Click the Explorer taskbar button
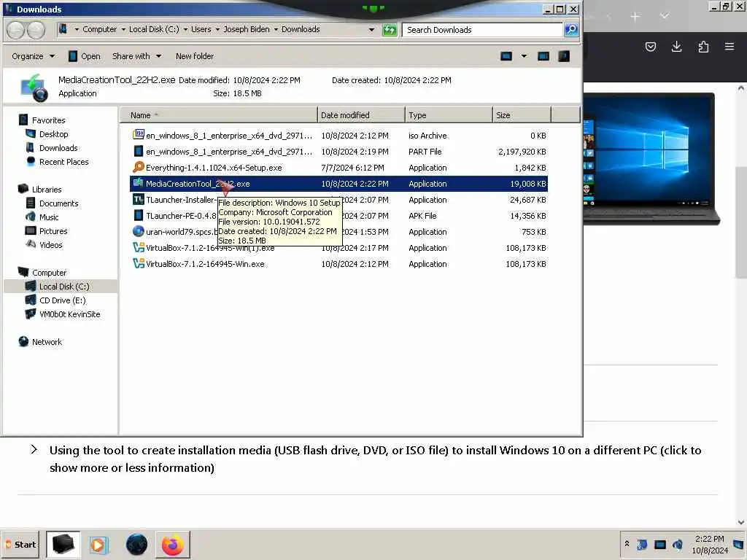 tap(63, 545)
